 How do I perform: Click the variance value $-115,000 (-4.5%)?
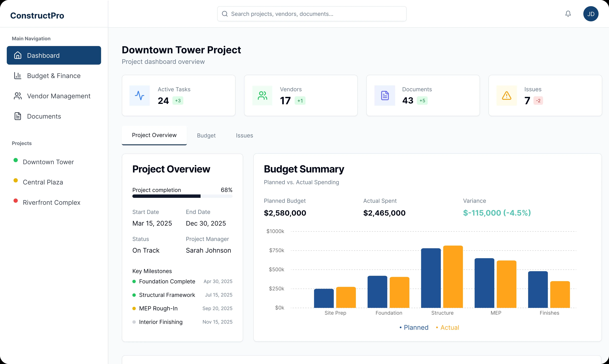[497, 213]
